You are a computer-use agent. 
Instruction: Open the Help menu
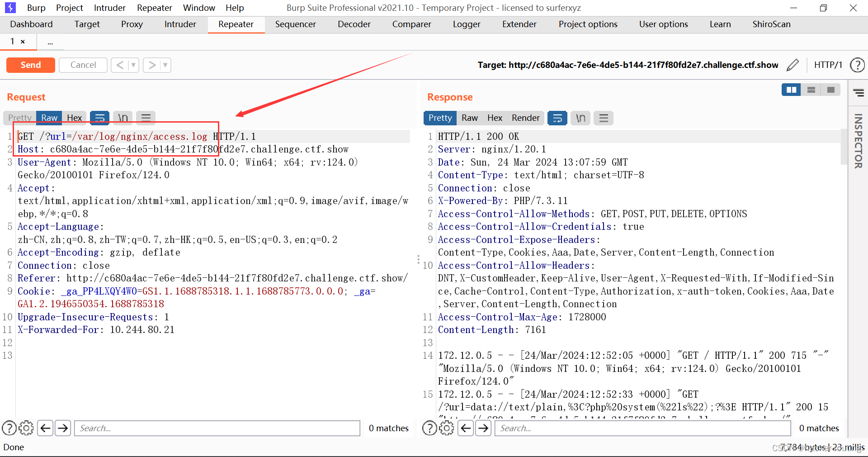[x=235, y=8]
